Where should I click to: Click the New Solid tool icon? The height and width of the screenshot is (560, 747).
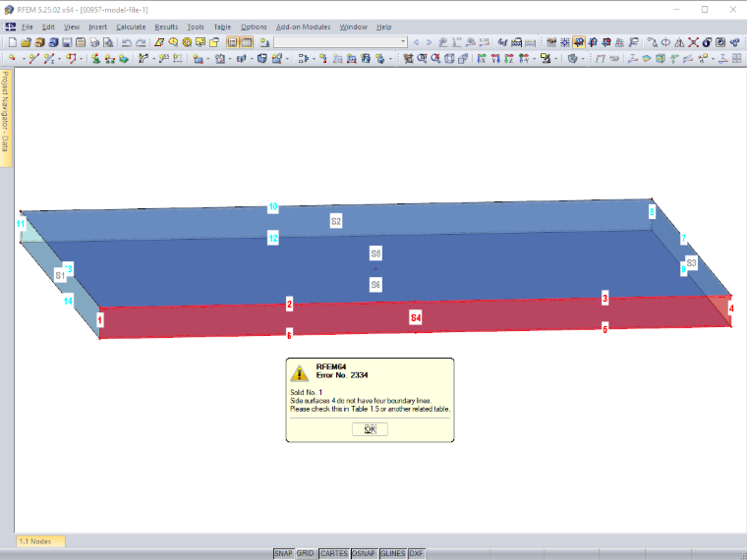(262, 58)
